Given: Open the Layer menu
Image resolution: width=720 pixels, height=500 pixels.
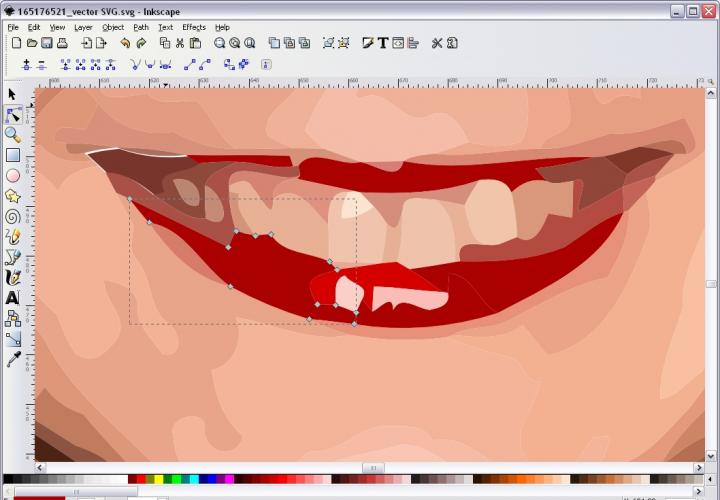Looking at the screenshot, I should point(83,27).
